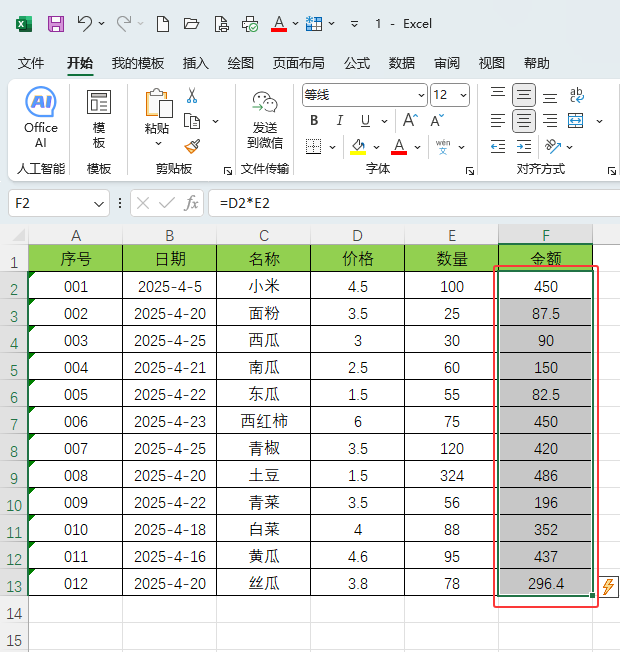The image size is (620, 652).
Task: Decrease indent icon in alignment group
Action: (x=498, y=147)
